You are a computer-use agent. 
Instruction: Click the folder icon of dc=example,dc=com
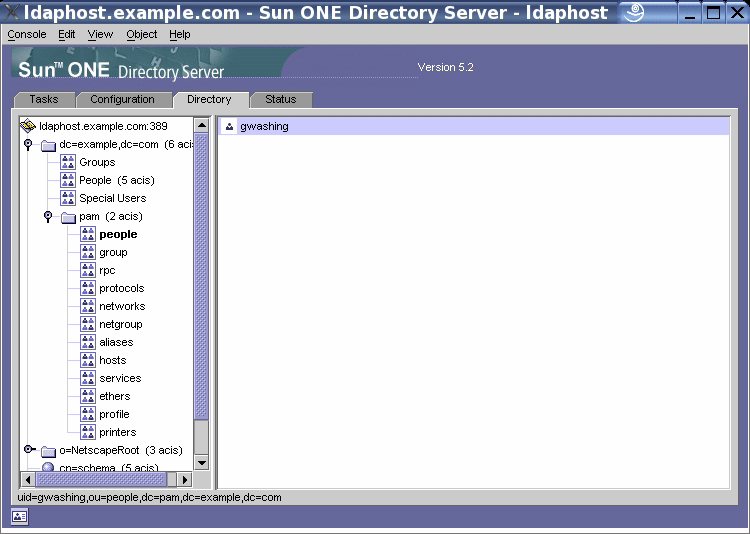48,145
